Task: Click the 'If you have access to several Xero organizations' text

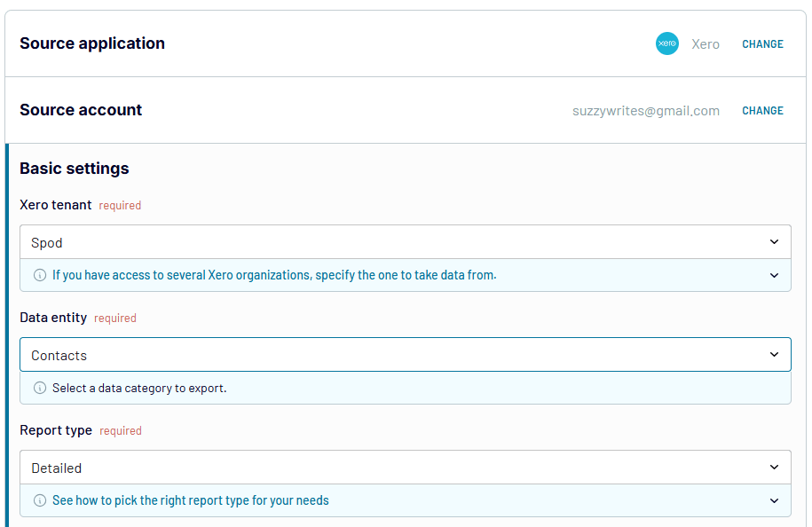Action: 274,275
